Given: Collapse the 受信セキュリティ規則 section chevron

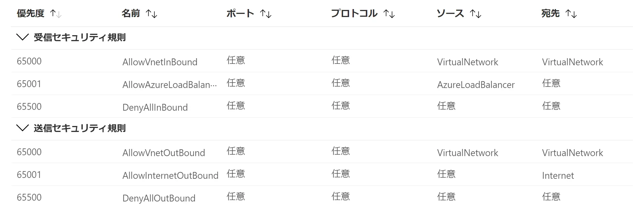Looking at the screenshot, I should coord(23,37).
